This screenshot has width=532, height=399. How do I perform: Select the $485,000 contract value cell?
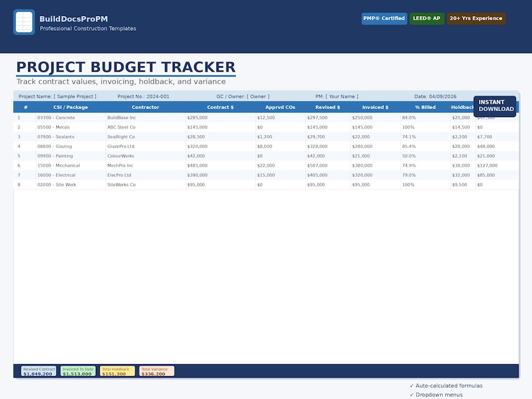pos(220,165)
